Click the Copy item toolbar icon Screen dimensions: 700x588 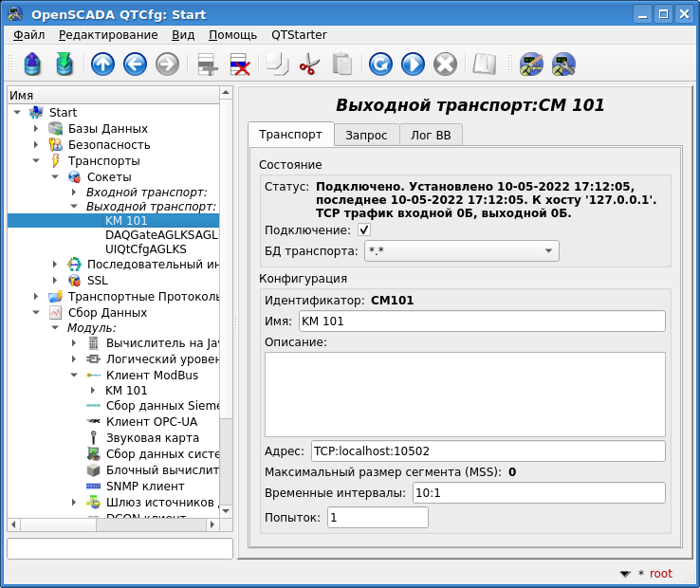[x=277, y=64]
